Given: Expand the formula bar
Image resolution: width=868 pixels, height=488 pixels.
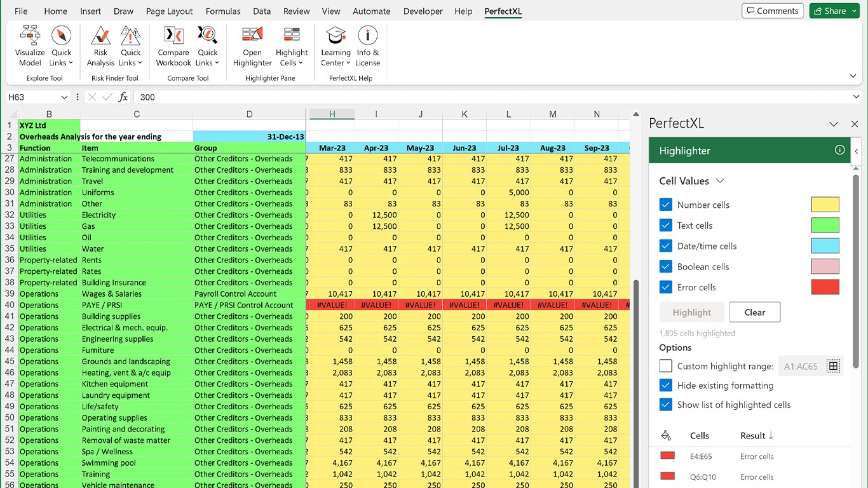Looking at the screenshot, I should (856, 97).
